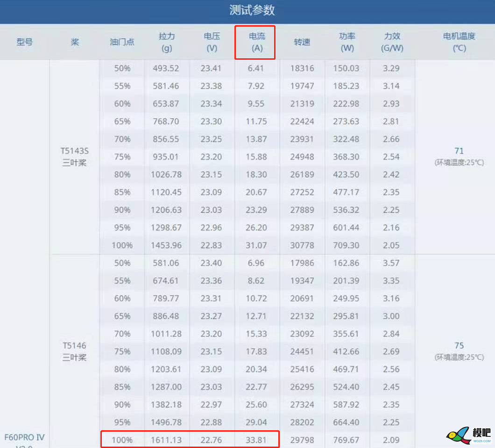495x448 pixels.
Task: Click thrust value 1382.18
Action: 166,405
